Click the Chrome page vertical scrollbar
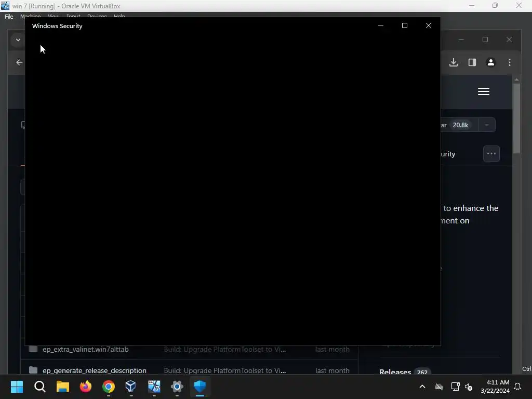 click(516, 119)
